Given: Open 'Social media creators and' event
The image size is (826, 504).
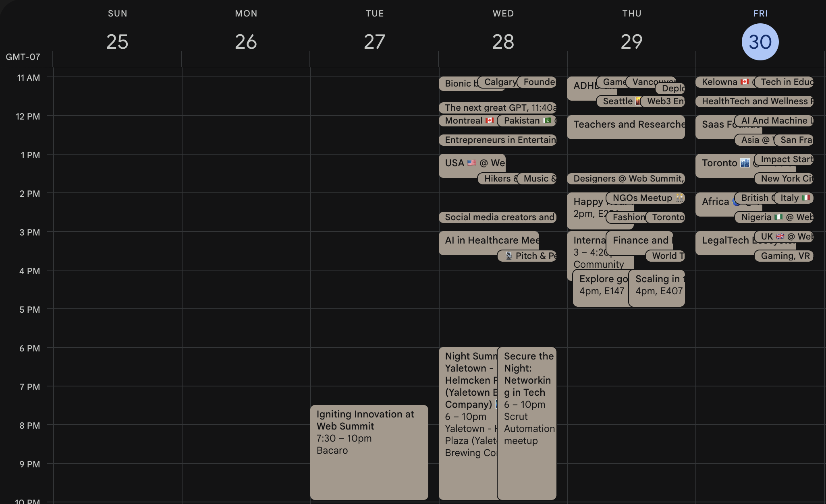Looking at the screenshot, I should click(x=498, y=217).
